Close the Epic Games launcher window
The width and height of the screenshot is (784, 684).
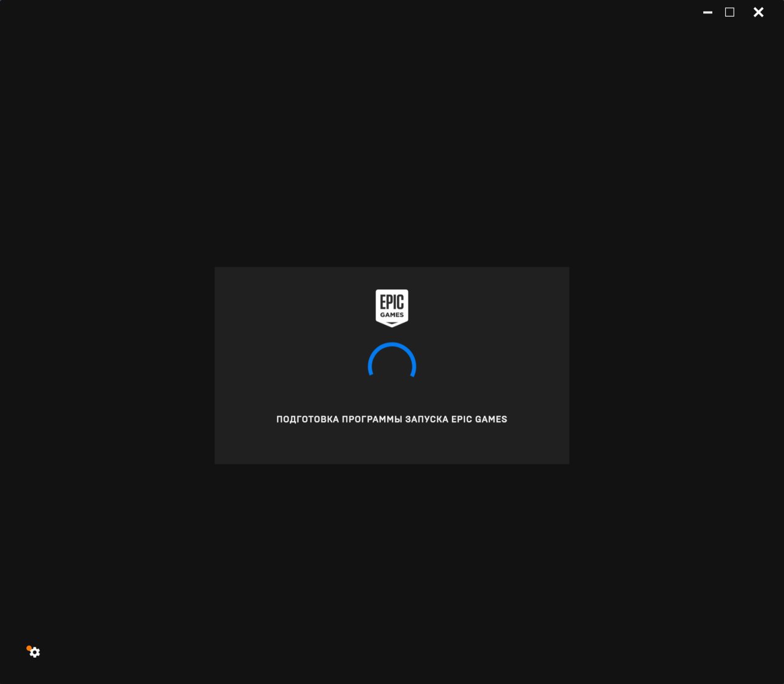click(758, 12)
